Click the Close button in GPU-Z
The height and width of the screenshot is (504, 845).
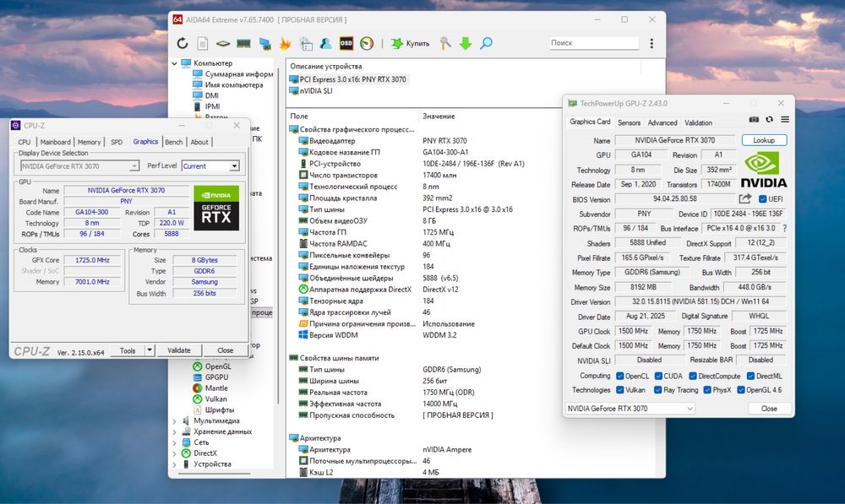(769, 408)
